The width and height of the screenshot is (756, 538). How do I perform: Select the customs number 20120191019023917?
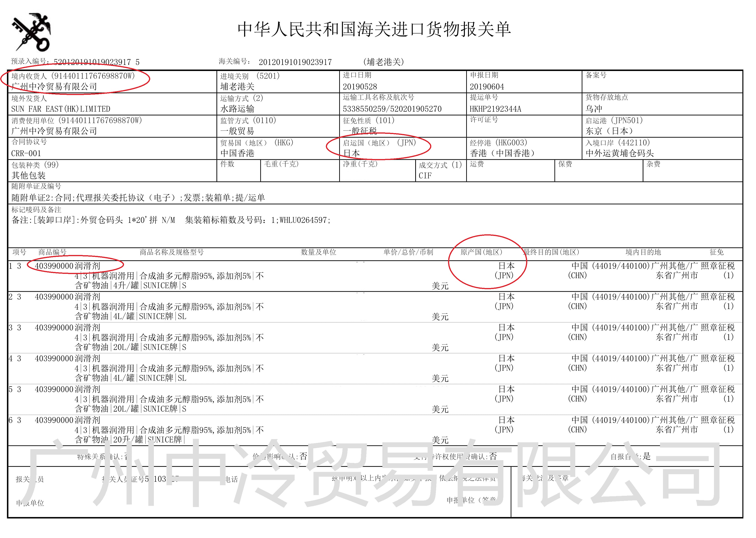(295, 62)
